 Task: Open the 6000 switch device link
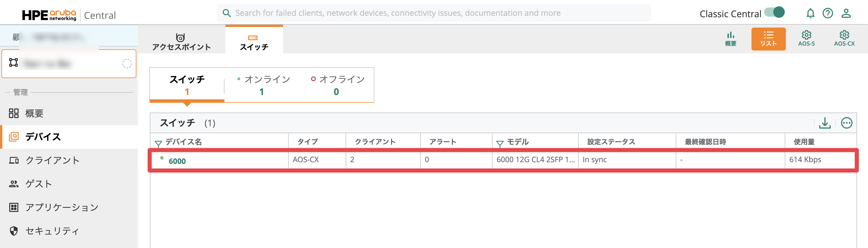click(x=177, y=161)
